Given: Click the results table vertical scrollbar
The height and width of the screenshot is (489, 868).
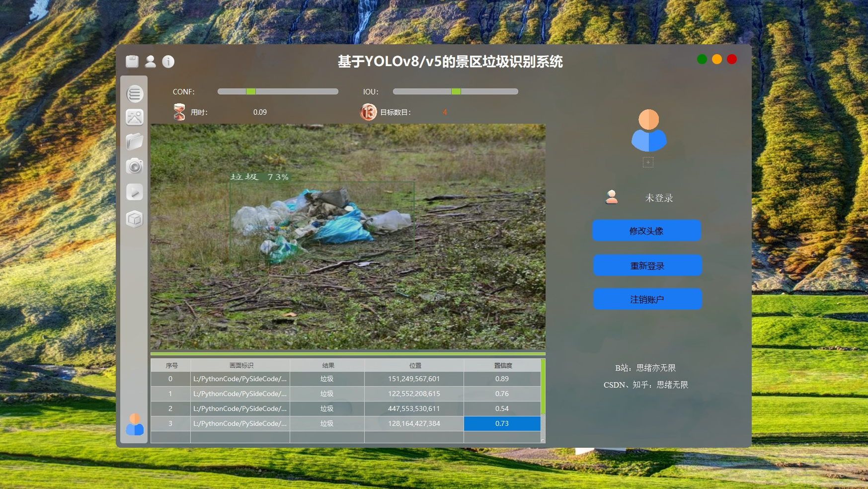Looking at the screenshot, I should 543,400.
